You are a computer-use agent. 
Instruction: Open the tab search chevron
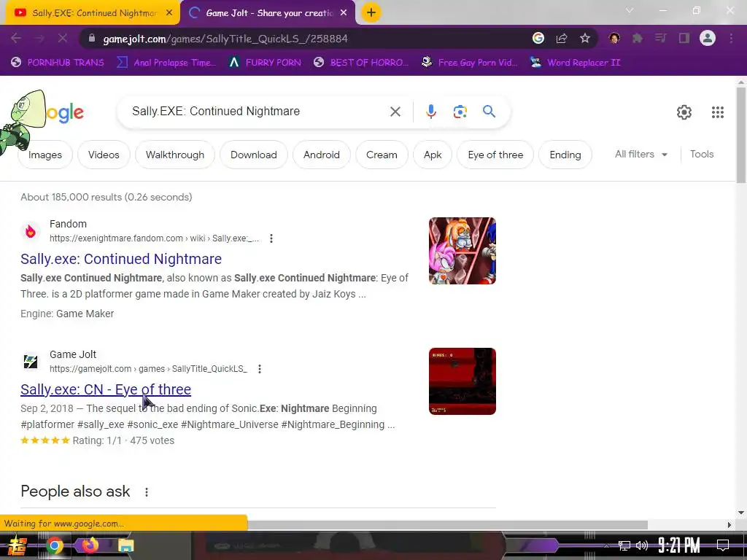coord(630,10)
